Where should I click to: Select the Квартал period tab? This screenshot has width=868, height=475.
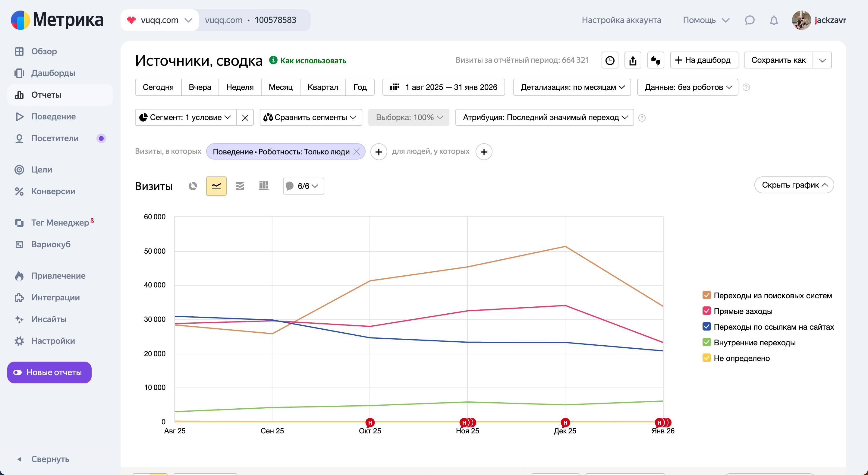tap(322, 87)
